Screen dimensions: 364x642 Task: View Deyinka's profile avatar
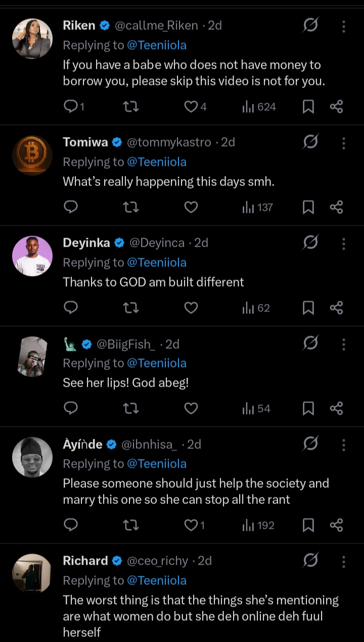pyautogui.click(x=32, y=256)
